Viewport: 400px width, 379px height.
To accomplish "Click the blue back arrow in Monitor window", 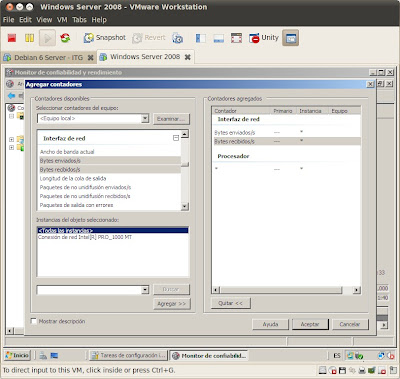I will coord(11,96).
